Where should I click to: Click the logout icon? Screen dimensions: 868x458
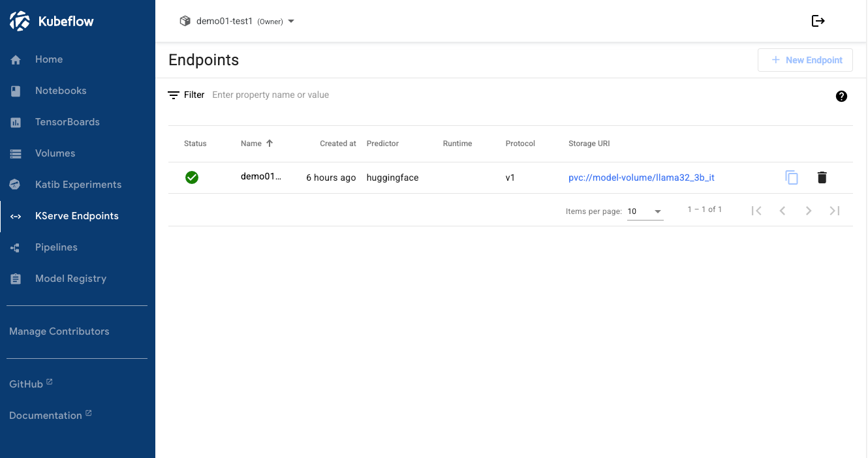pyautogui.click(x=818, y=21)
